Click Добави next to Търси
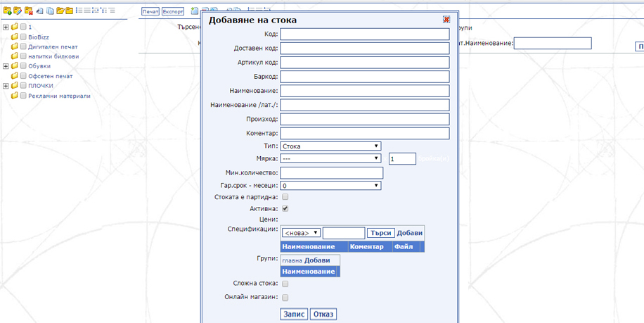This screenshot has height=323, width=644. coord(409,233)
